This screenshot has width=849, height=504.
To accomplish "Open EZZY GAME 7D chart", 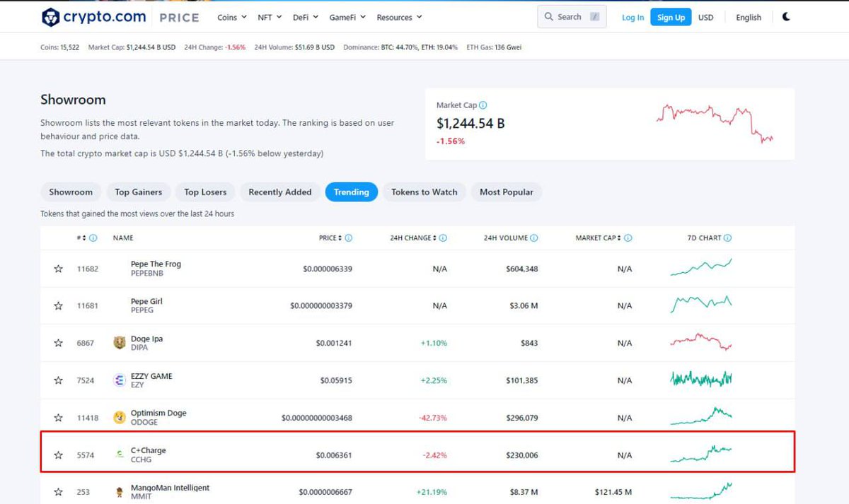I will tap(701, 380).
